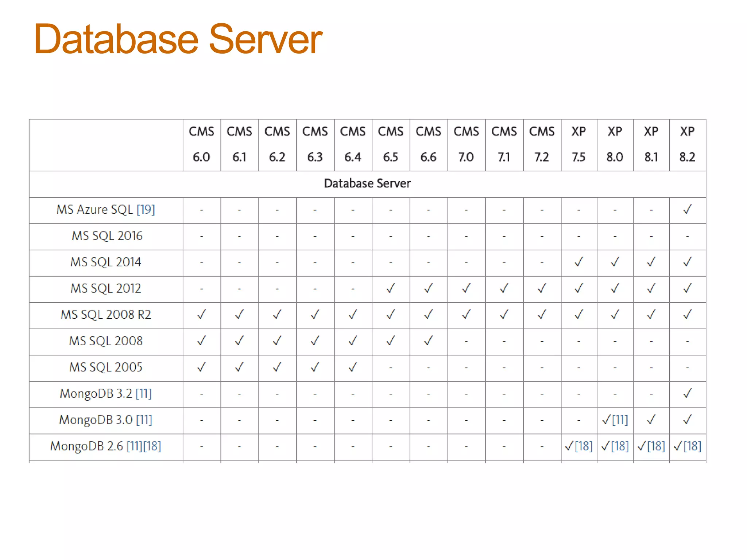The image size is (747, 560).
Task: Select the 'CMS 6.0' column header
Action: click(202, 145)
